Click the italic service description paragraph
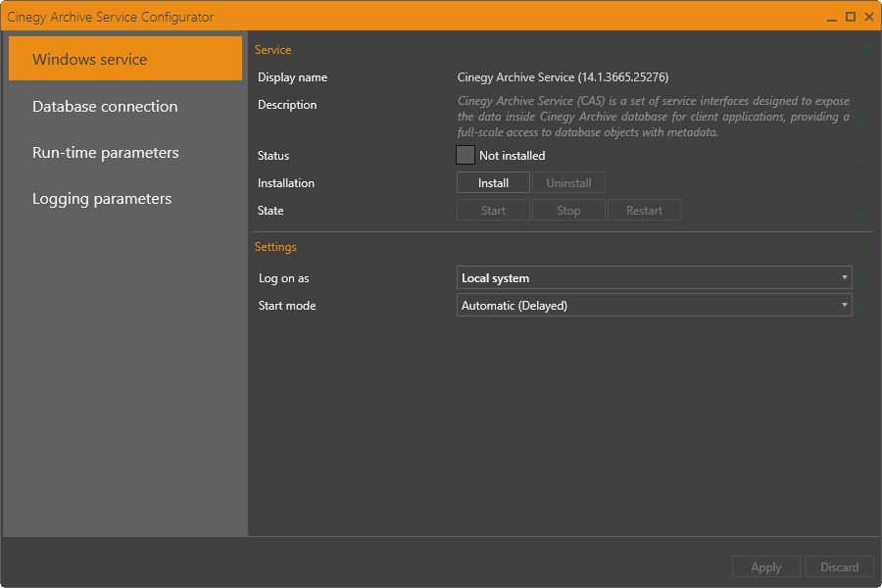The image size is (882, 588). (653, 117)
